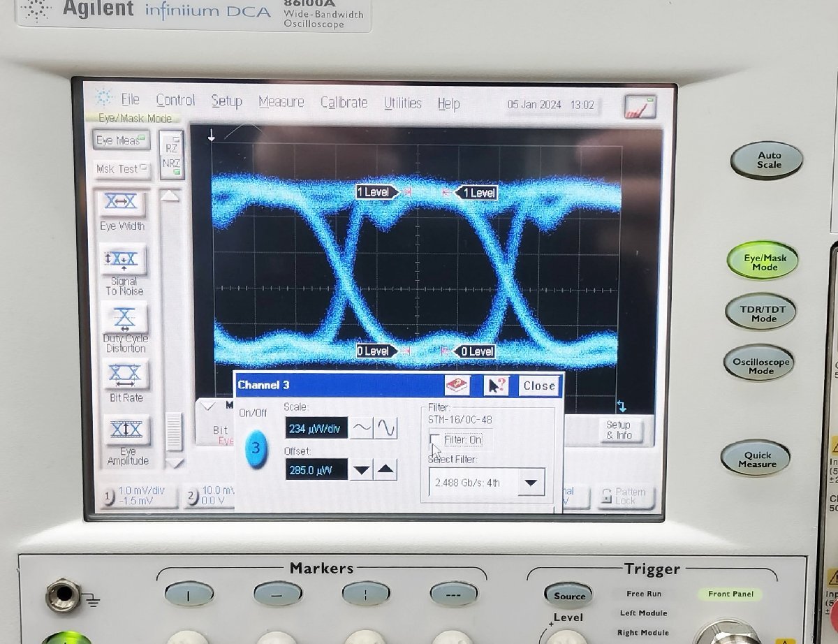Click the date and time display
838x644 pixels.
(550, 105)
